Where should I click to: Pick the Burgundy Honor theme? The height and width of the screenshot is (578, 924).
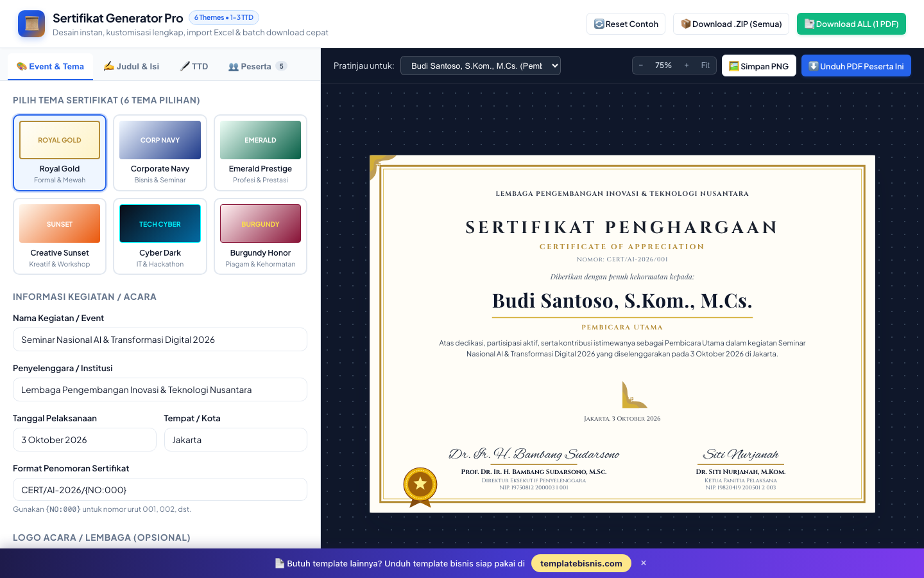[261, 236]
